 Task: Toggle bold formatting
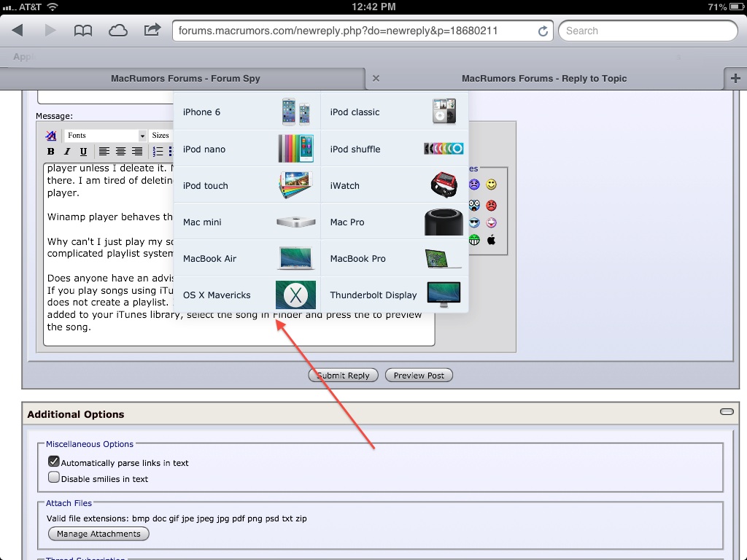(51, 152)
